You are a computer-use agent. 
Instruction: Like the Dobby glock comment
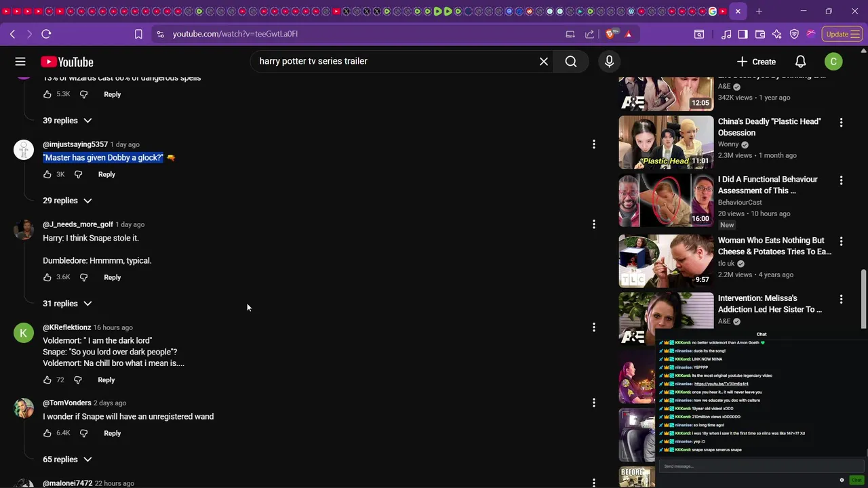point(47,174)
